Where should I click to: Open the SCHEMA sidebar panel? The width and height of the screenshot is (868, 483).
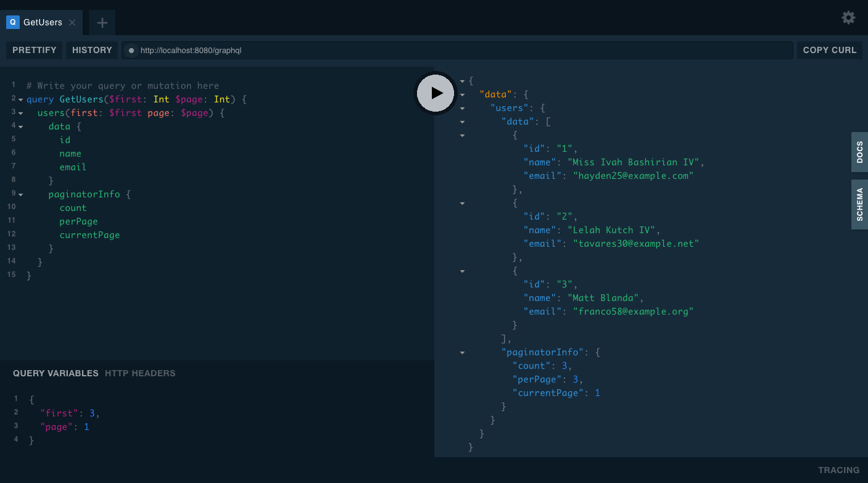point(859,204)
